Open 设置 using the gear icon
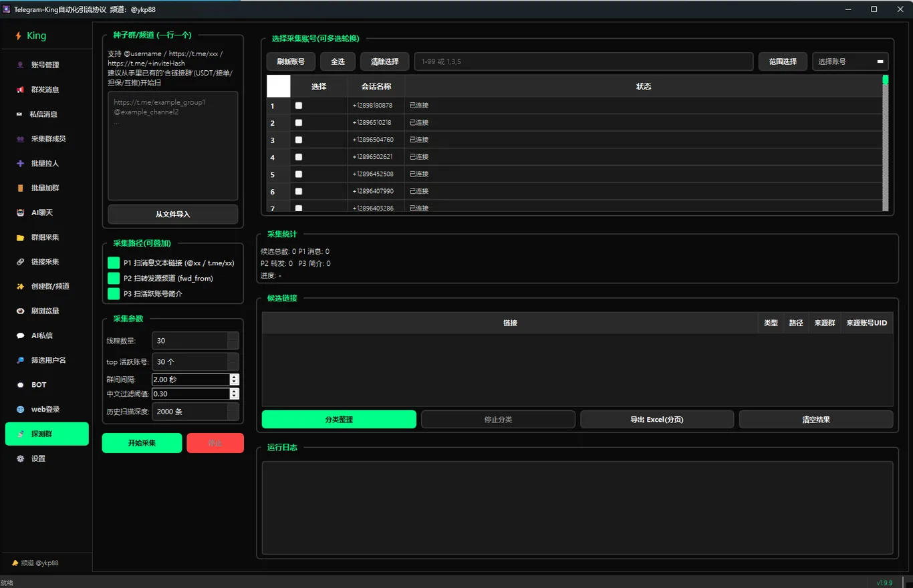The image size is (913, 588). tap(20, 458)
